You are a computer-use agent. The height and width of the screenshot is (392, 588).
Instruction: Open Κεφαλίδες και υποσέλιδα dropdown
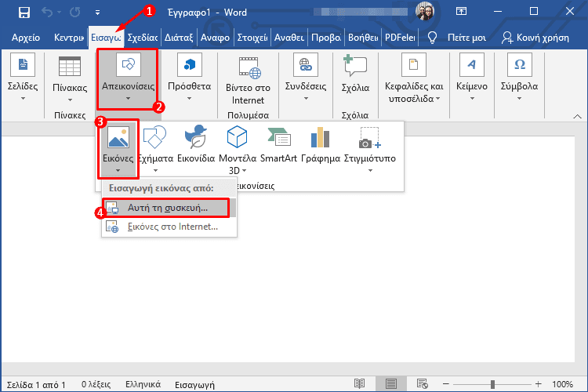(x=414, y=78)
